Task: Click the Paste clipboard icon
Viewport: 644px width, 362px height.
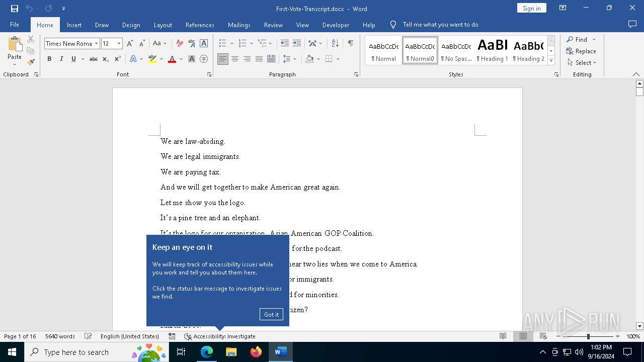Action: pyautogui.click(x=15, y=44)
